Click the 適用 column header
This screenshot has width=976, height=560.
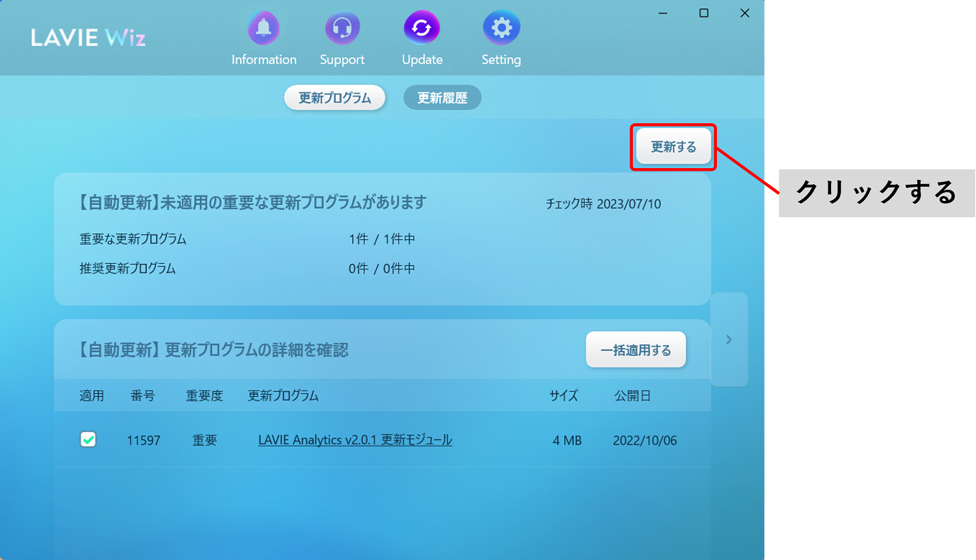point(92,396)
